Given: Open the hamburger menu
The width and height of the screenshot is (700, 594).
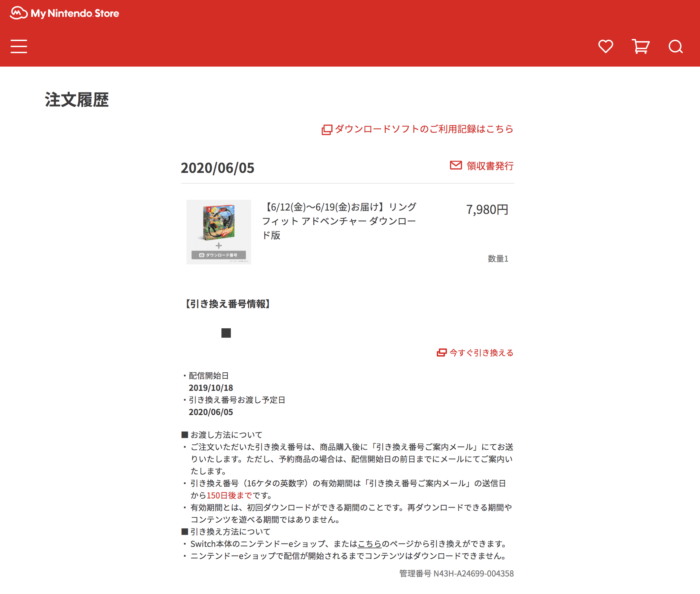Looking at the screenshot, I should [x=19, y=46].
